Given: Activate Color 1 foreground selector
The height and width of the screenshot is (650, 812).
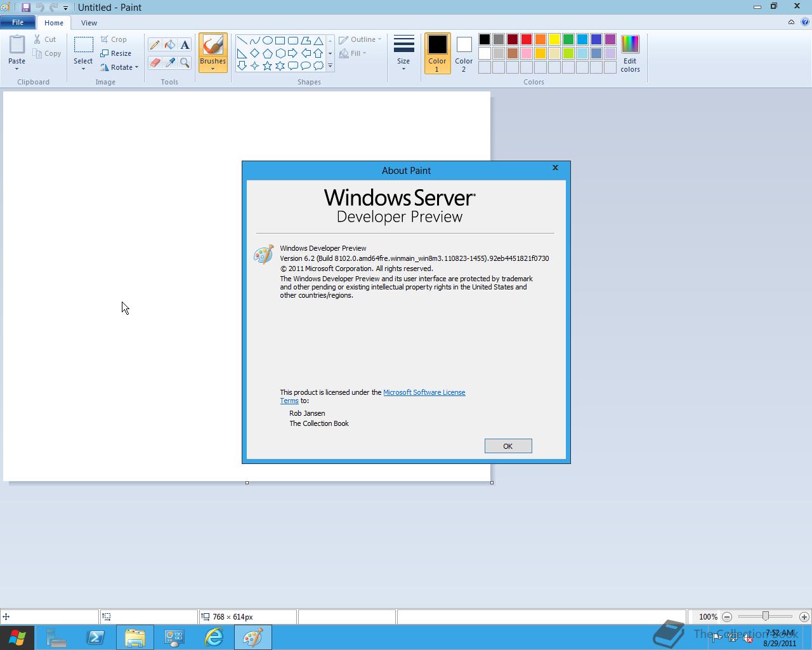Looking at the screenshot, I should click(437, 54).
